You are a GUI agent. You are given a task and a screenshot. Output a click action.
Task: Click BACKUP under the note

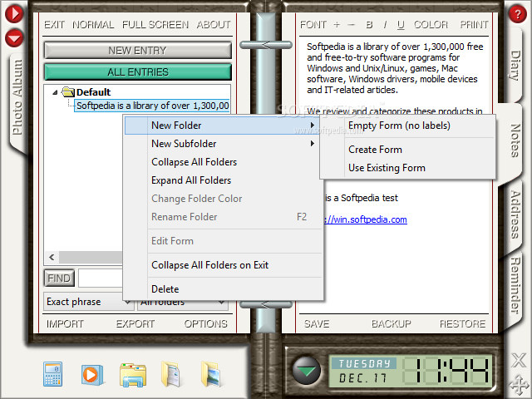coord(391,323)
